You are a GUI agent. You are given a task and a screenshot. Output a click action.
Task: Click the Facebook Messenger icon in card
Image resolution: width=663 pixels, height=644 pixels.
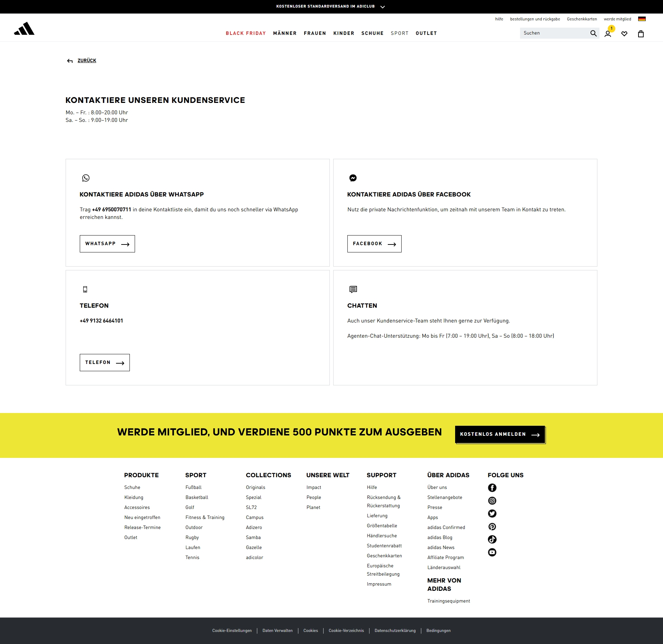[353, 178]
